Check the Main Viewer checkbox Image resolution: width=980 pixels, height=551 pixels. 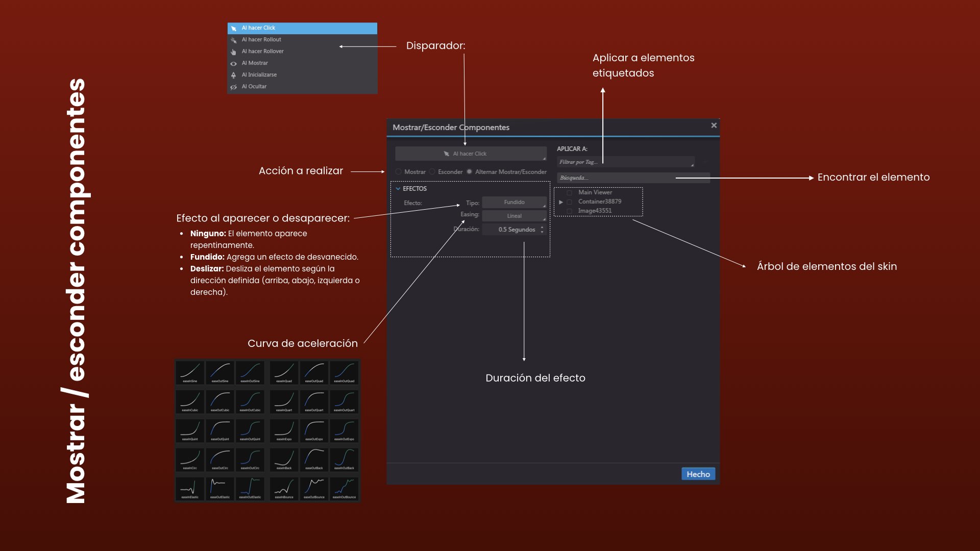[569, 193]
